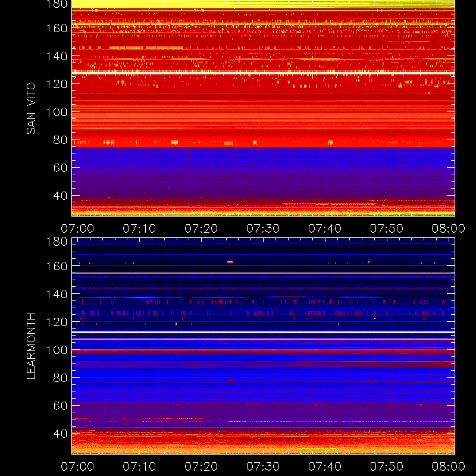Choose the 07:00 time label of Learmonth plot

[x=77, y=466]
